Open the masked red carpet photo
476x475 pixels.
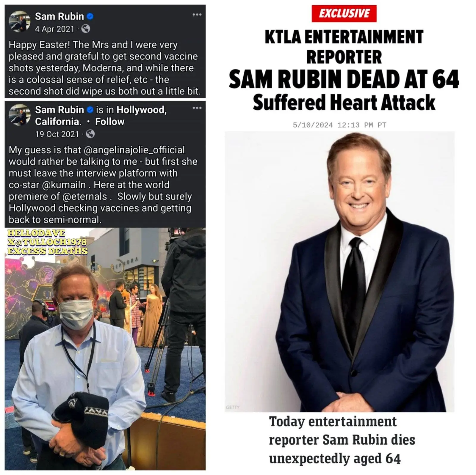(105, 349)
